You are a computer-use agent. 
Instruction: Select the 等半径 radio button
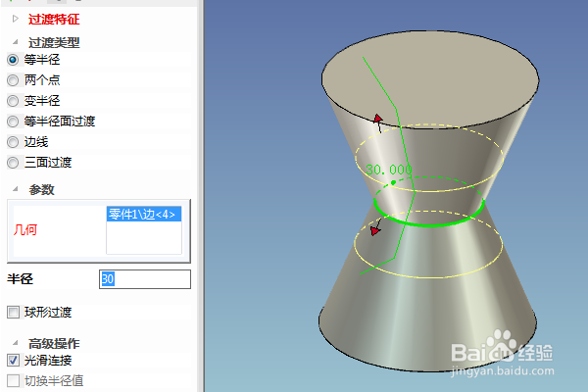(13, 60)
